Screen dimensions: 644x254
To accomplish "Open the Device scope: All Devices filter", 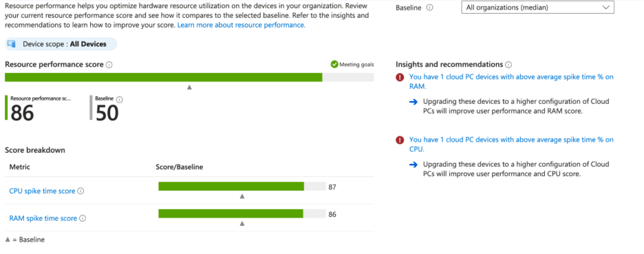I will pyautogui.click(x=61, y=44).
